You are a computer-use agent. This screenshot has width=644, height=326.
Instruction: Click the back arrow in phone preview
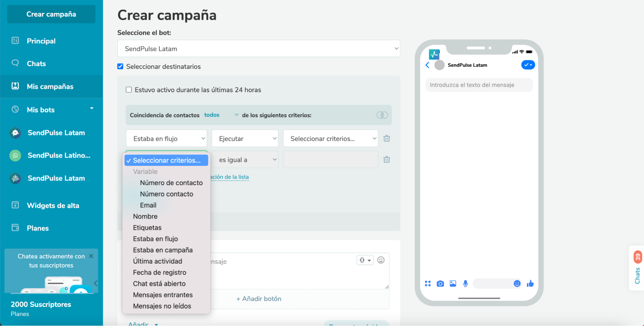(428, 65)
